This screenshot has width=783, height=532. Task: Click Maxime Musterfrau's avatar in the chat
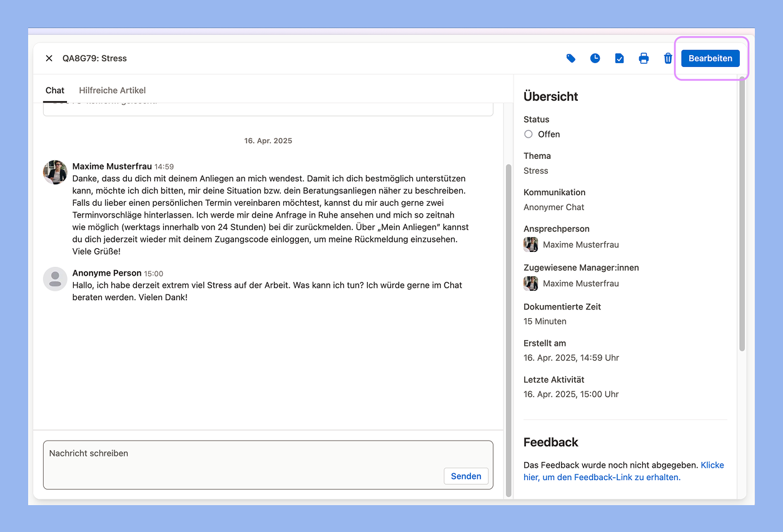click(x=55, y=172)
